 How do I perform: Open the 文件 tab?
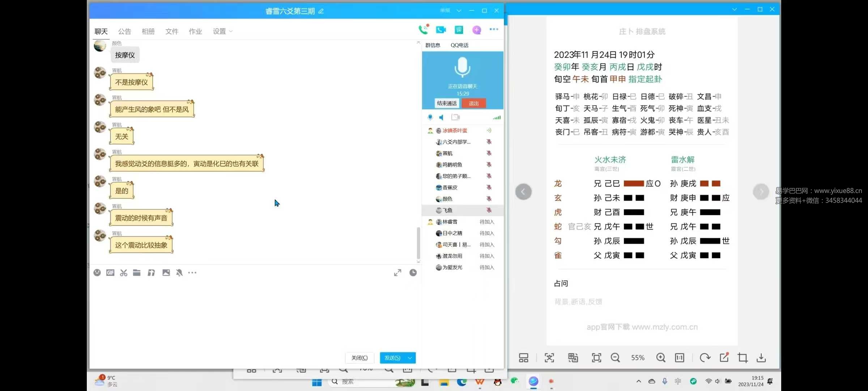[172, 31]
